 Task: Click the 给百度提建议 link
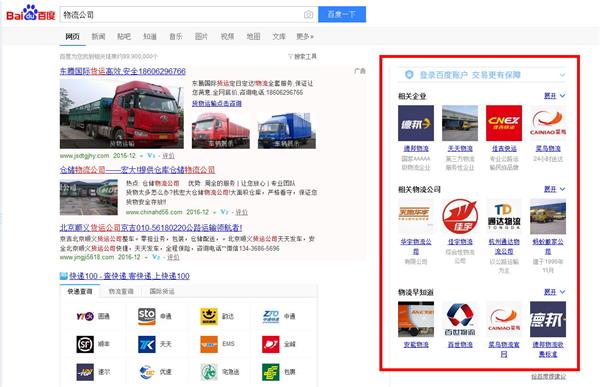548,377
